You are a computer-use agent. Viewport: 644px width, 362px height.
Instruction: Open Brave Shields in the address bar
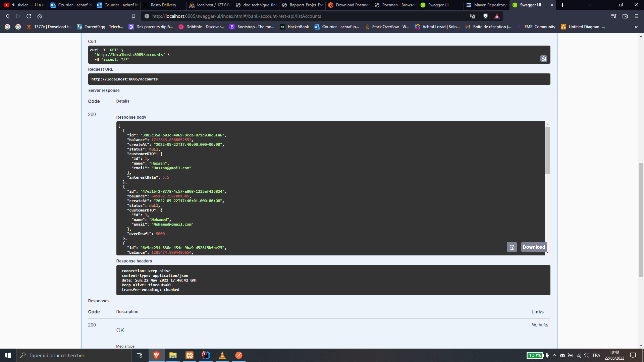pos(486,16)
